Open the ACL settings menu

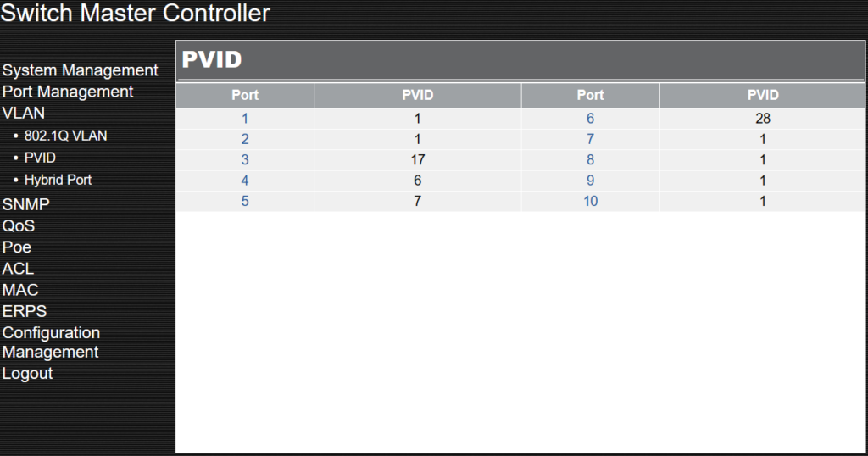(x=18, y=269)
